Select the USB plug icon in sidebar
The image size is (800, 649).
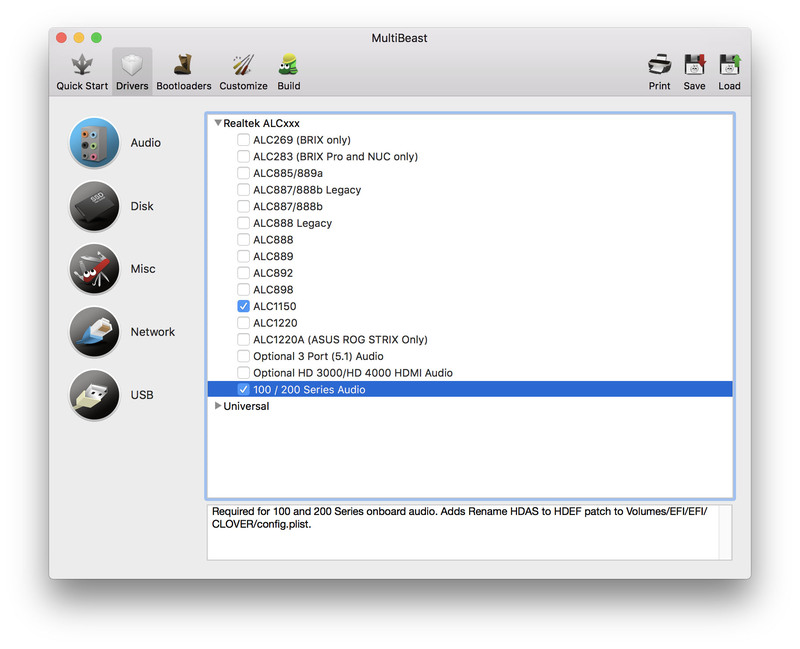(94, 395)
